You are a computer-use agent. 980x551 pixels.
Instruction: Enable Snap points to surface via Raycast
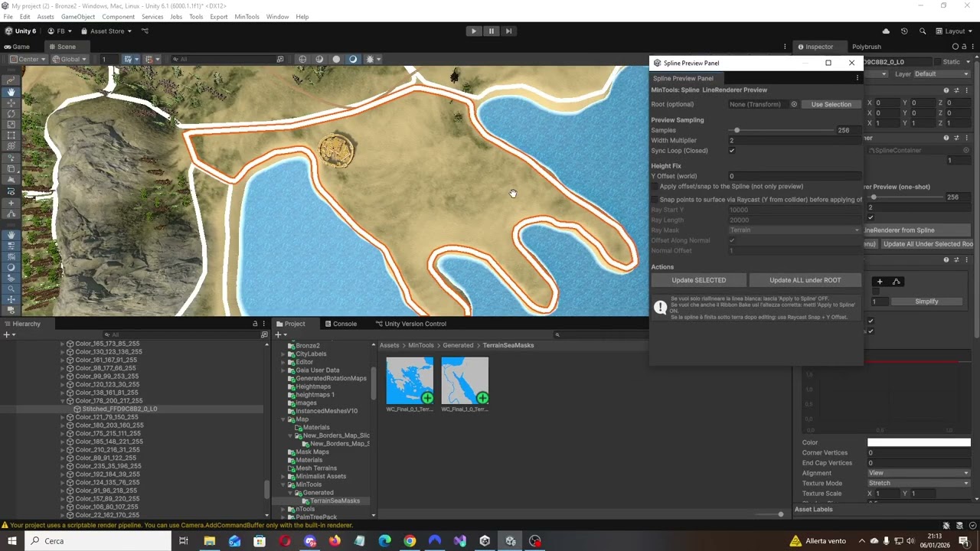(x=655, y=200)
